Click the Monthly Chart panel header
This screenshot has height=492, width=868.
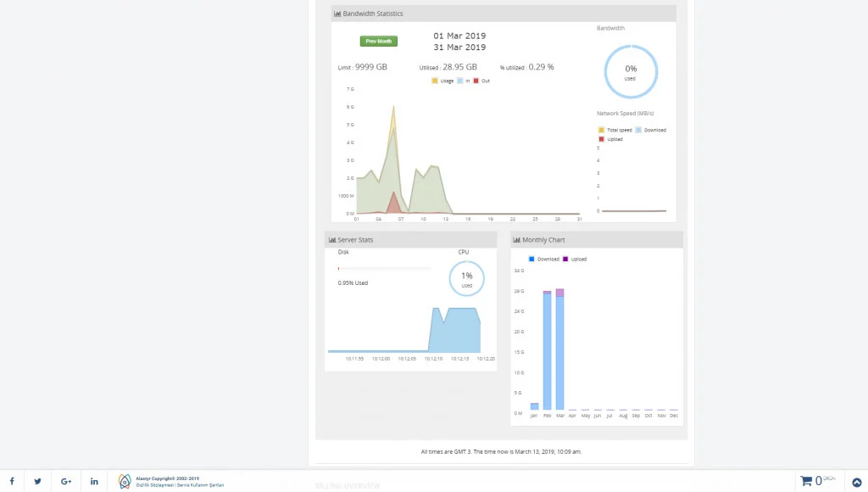click(x=597, y=240)
